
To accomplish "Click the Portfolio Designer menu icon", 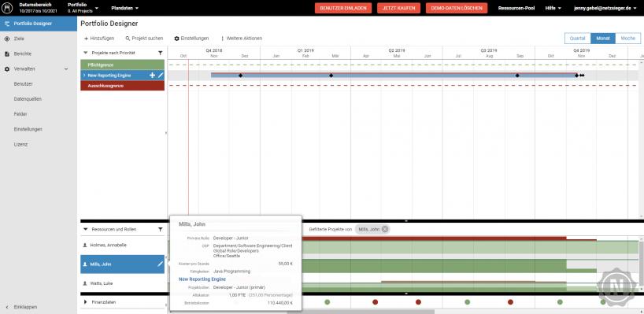I will pyautogui.click(x=6, y=24).
